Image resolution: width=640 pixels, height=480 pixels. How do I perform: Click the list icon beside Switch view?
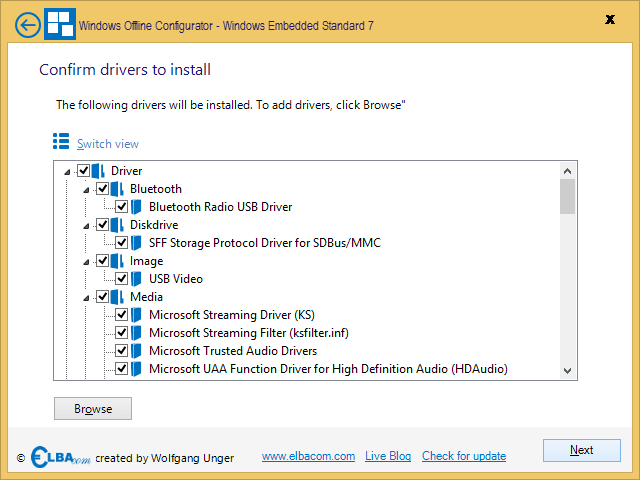point(61,141)
